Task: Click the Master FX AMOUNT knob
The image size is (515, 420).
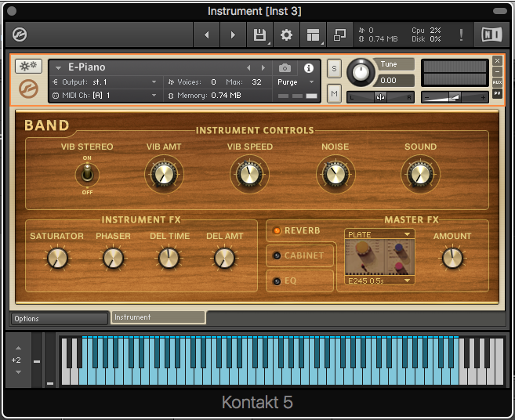Action: (452, 258)
